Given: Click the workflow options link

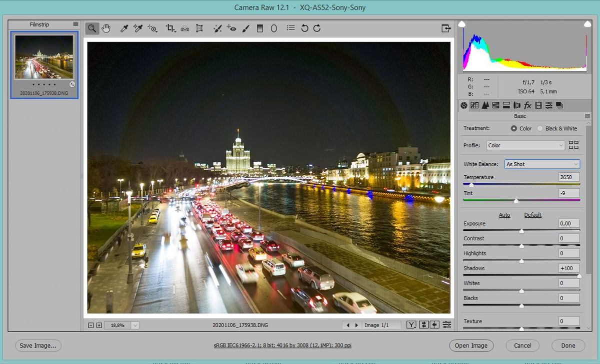Looking at the screenshot, I should click(x=282, y=346).
